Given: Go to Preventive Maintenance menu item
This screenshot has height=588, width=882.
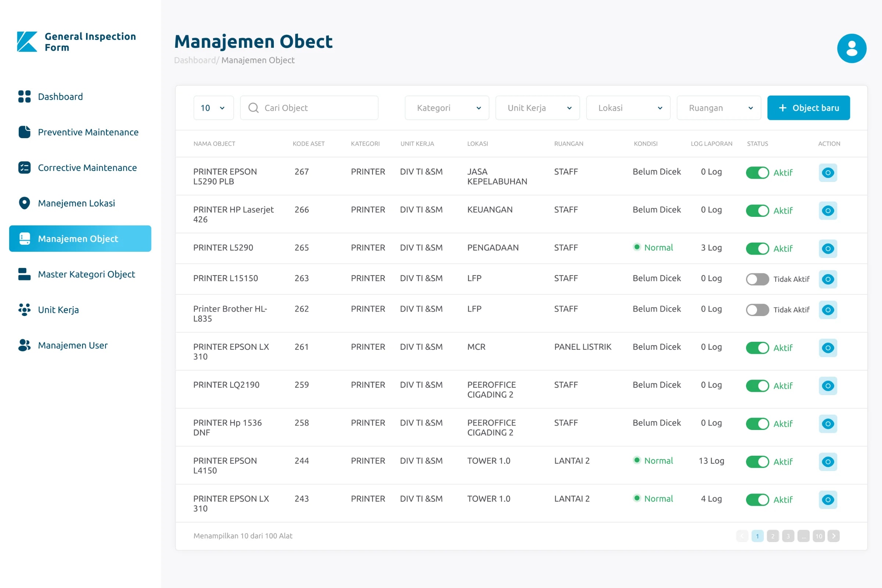Looking at the screenshot, I should coord(88,132).
